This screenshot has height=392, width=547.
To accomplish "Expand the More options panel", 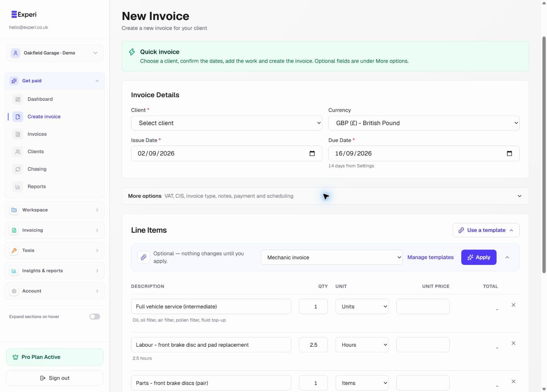I will 325,196.
